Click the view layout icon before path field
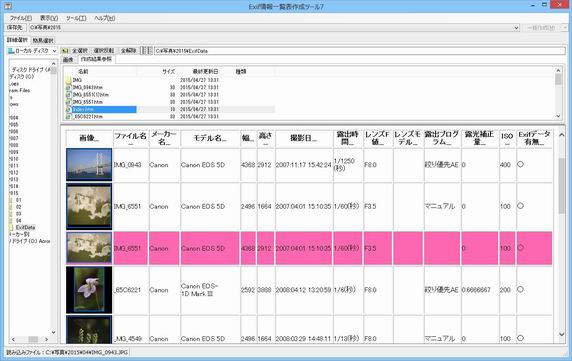The height and width of the screenshot is (361, 572). coord(146,51)
